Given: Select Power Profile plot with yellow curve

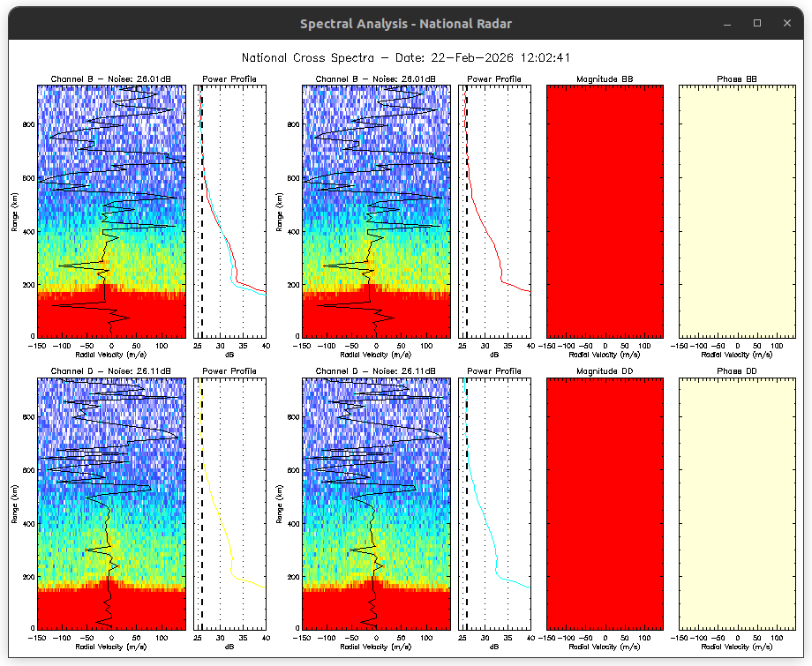Looking at the screenshot, I should (x=229, y=503).
